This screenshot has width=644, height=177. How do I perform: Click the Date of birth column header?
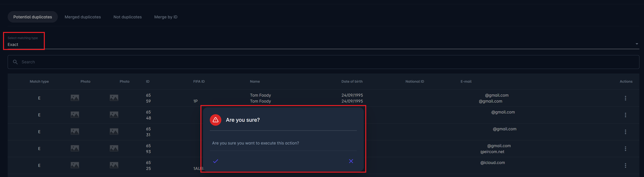(x=352, y=82)
